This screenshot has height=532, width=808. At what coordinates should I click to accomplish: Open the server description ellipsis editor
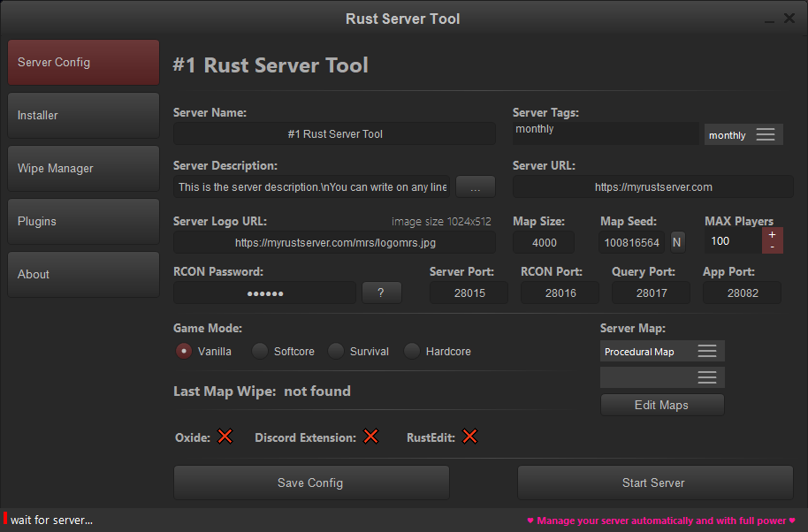coord(476,187)
